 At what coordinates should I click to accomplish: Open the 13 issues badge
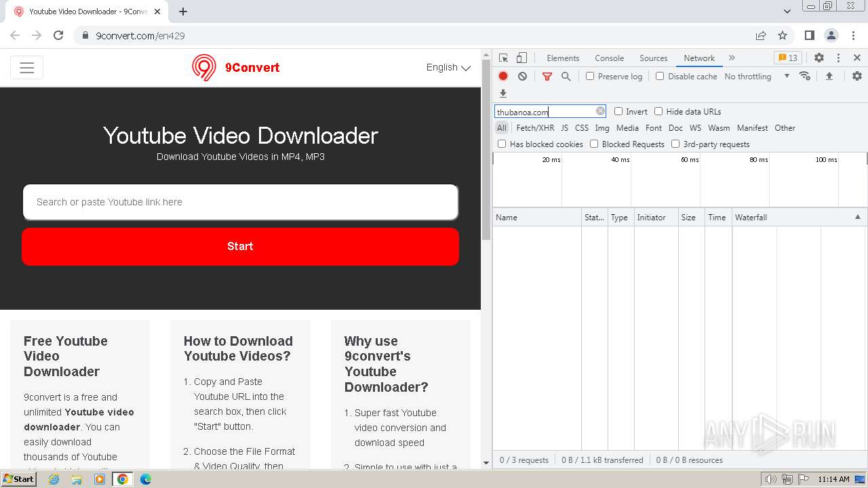click(788, 58)
